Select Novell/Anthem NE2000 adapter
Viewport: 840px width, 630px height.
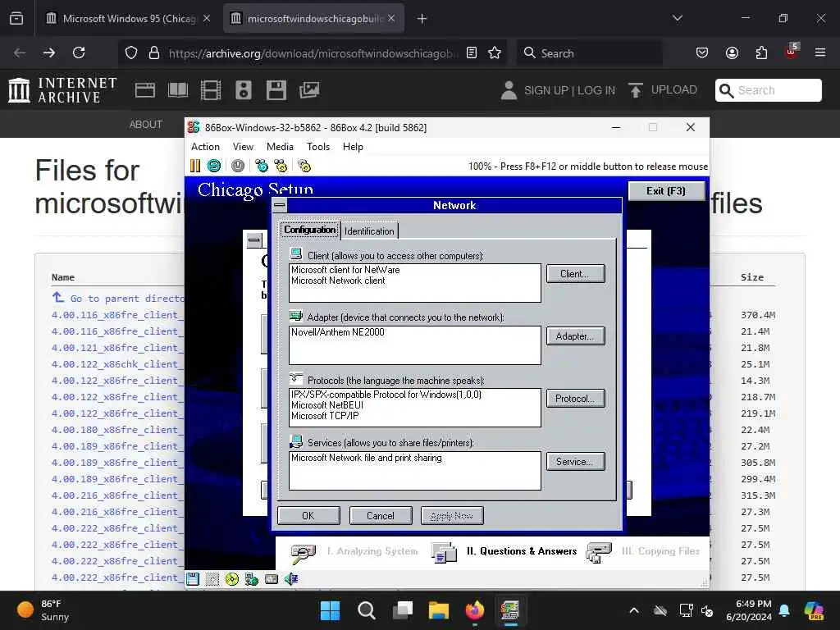pos(337,332)
